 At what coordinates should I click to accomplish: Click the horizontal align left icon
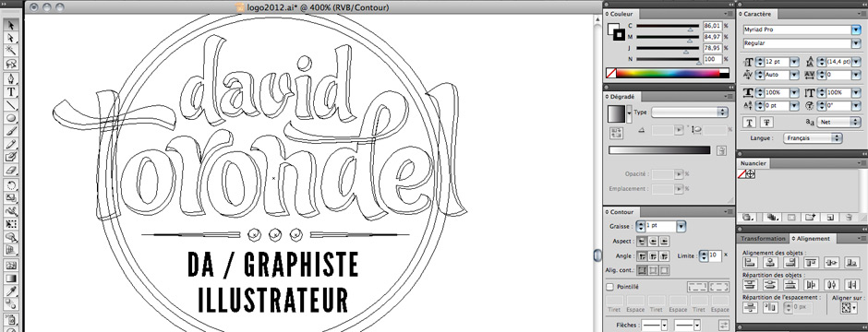click(x=751, y=263)
